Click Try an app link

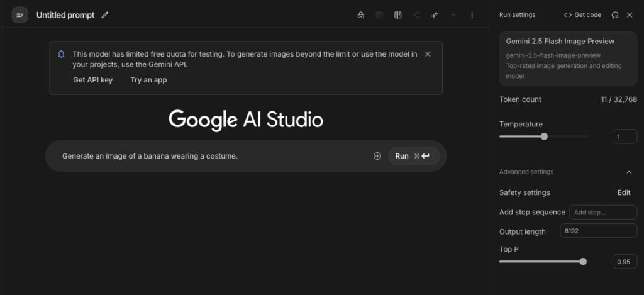click(148, 80)
